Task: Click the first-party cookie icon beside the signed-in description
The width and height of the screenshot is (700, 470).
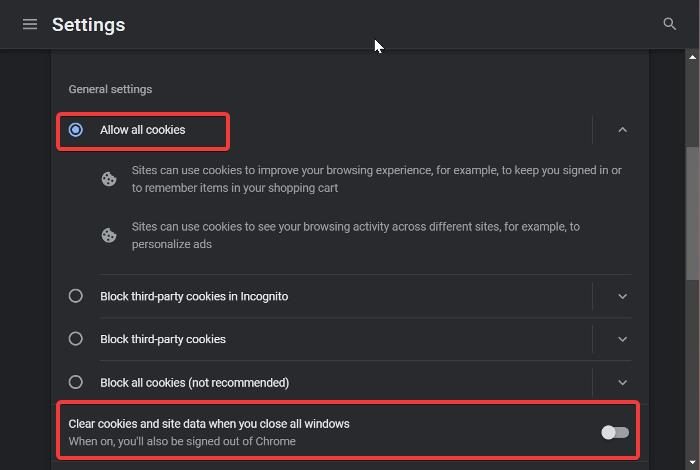Action: tap(108, 179)
